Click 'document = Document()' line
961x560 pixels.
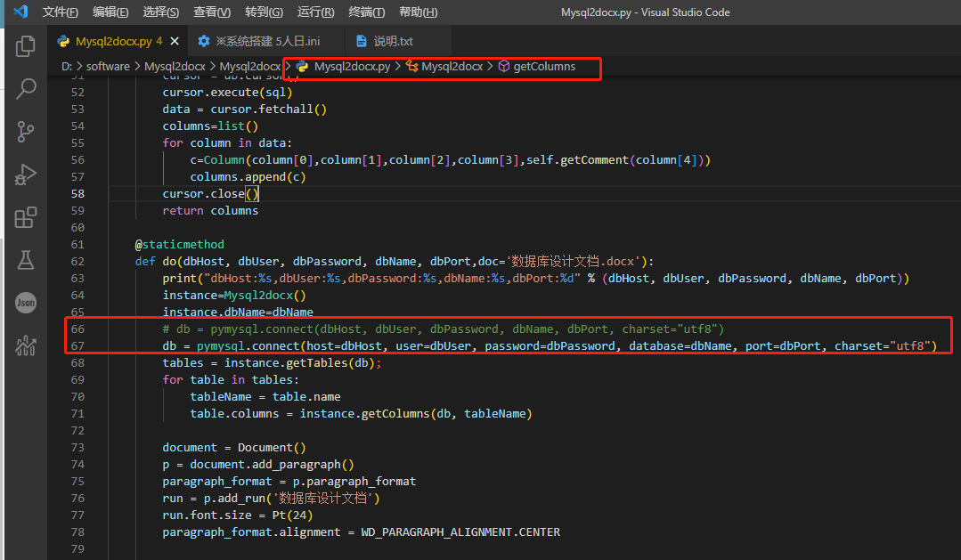tap(234, 447)
